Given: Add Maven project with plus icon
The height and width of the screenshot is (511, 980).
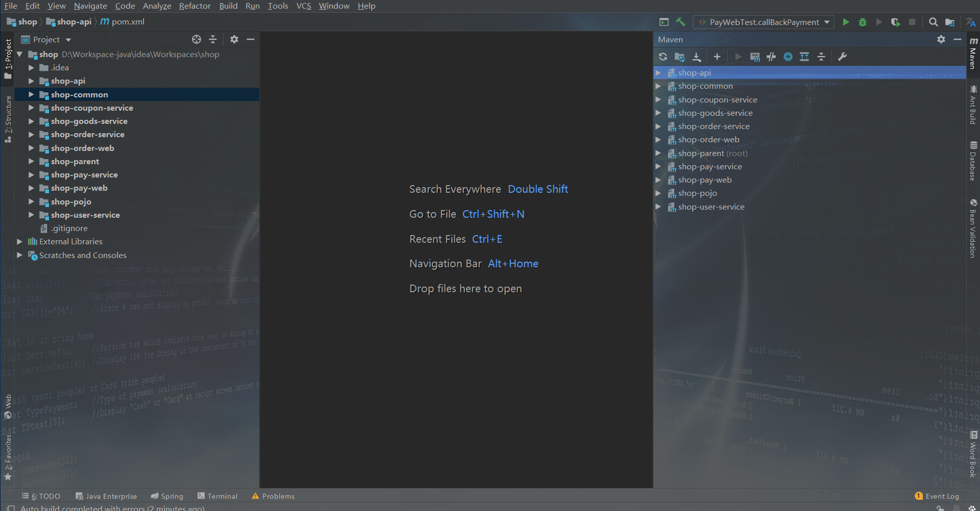Looking at the screenshot, I should 717,57.
